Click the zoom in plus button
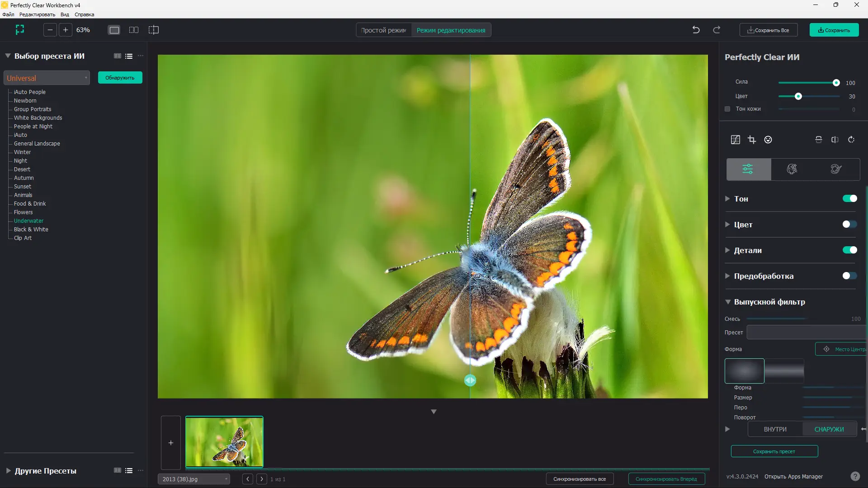Image resolution: width=868 pixels, height=488 pixels. click(66, 30)
